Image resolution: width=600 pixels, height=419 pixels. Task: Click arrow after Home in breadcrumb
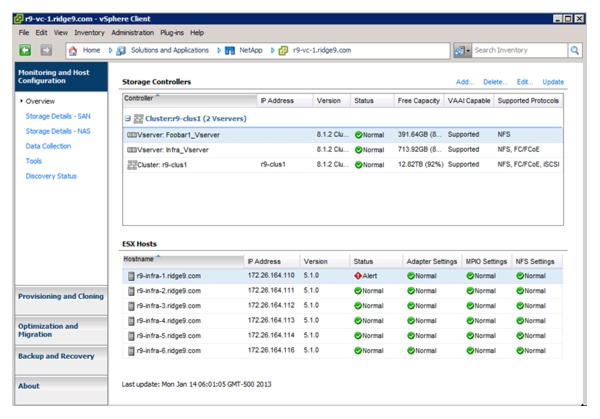110,50
